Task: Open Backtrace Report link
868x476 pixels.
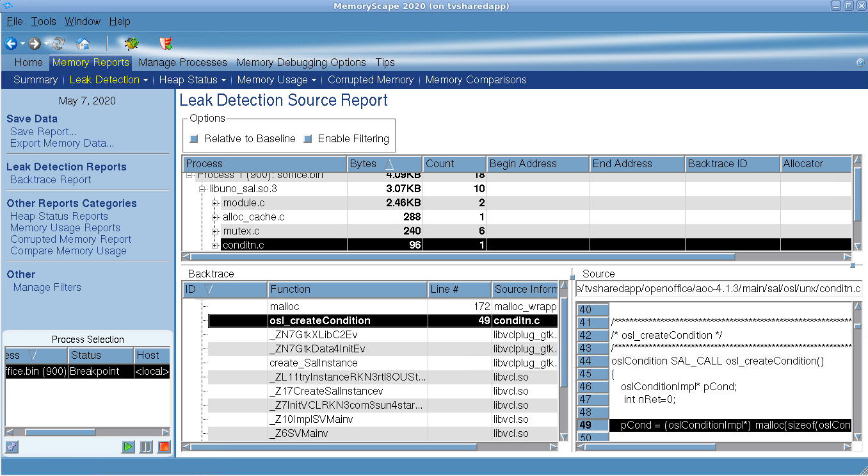Action: (51, 180)
